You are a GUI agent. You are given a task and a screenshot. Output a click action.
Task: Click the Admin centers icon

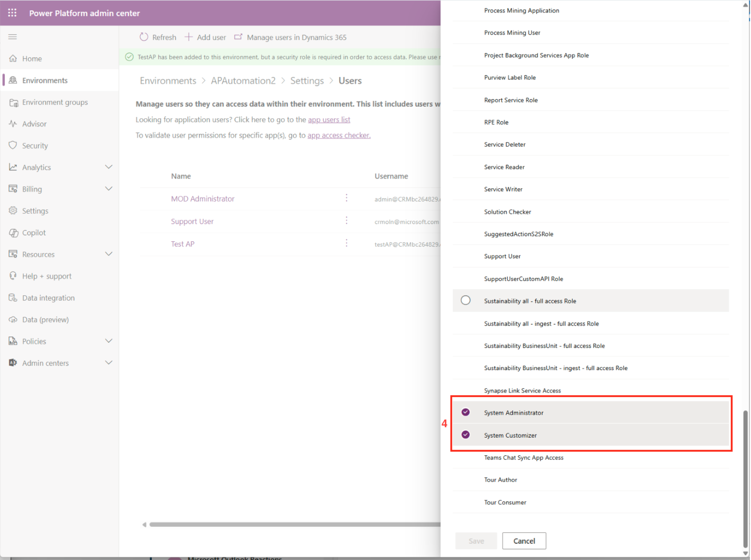pyautogui.click(x=13, y=363)
